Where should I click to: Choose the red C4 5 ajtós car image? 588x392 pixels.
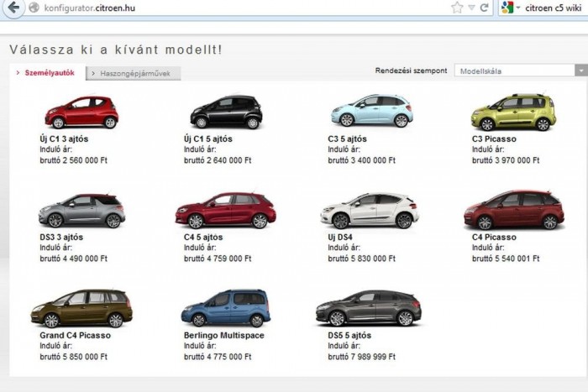click(x=226, y=210)
